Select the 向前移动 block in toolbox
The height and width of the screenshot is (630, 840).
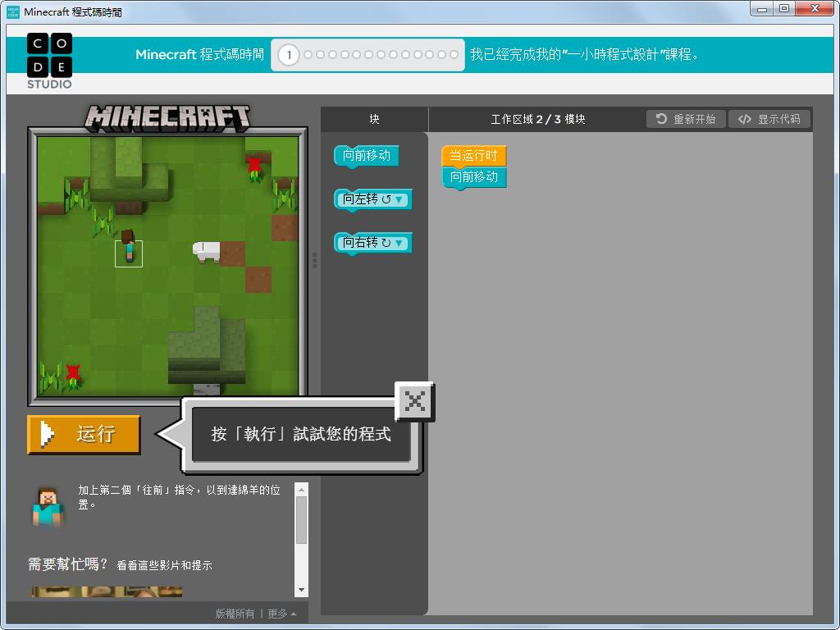366,155
